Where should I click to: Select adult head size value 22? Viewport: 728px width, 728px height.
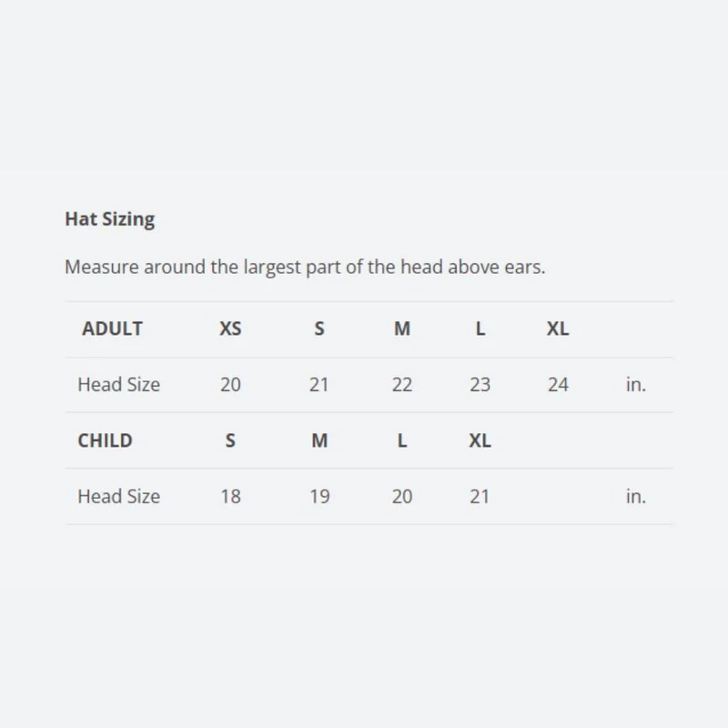click(402, 384)
